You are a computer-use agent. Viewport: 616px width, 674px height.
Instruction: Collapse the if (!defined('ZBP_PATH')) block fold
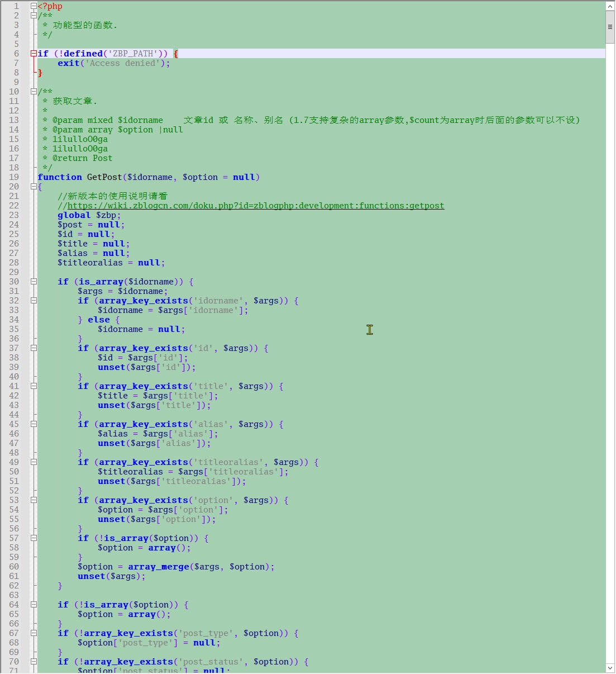34,54
